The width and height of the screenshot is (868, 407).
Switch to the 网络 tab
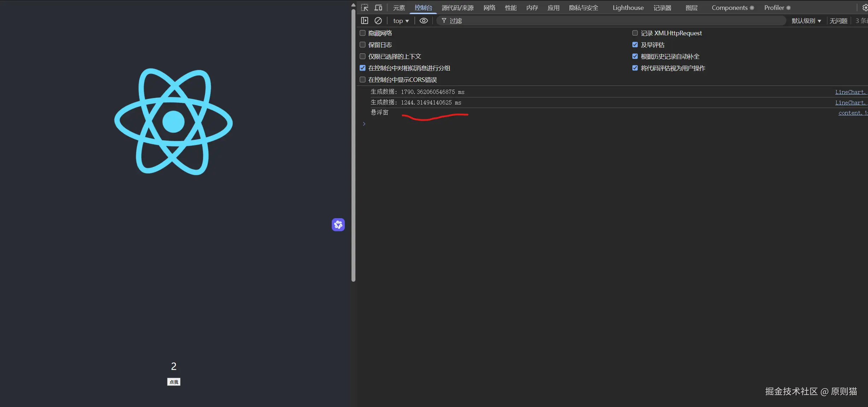pyautogui.click(x=489, y=8)
